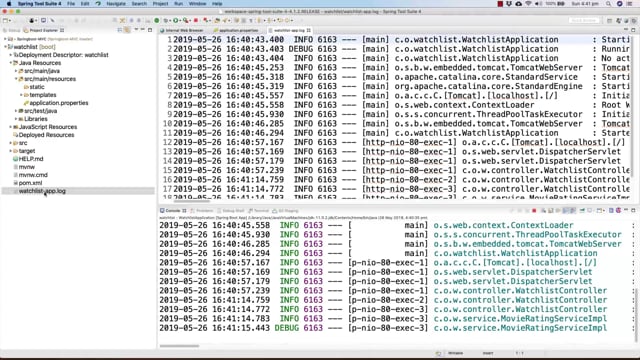
Task: Click the red Terminate icon in Console
Action: click(534, 211)
